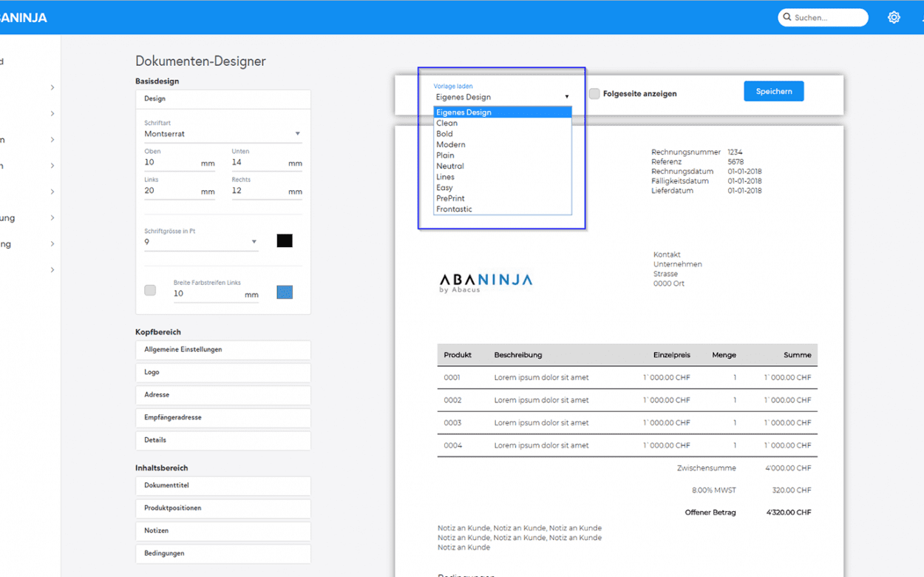Click the Speichern button
This screenshot has width=924, height=577.
click(x=773, y=92)
